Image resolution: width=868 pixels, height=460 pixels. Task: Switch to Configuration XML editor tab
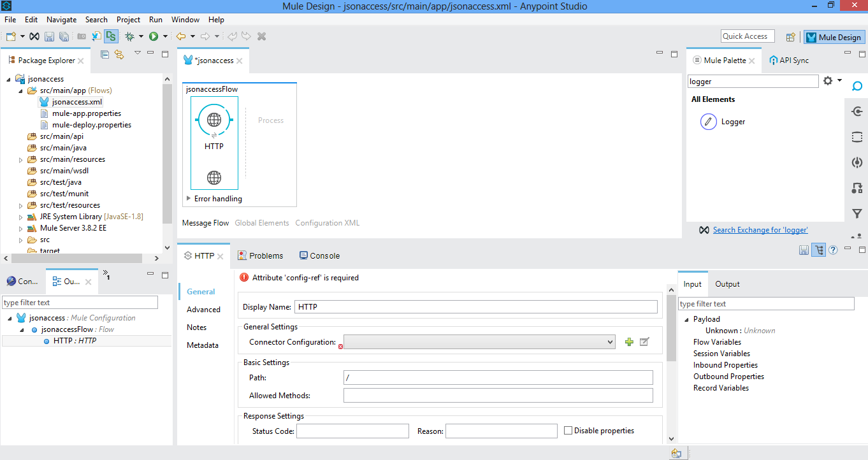point(328,223)
